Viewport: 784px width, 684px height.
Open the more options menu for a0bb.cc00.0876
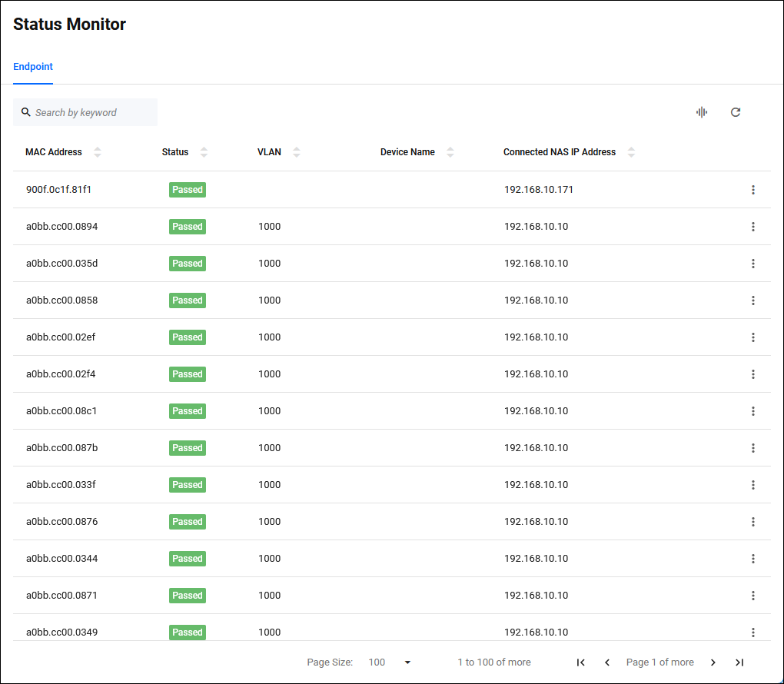pyautogui.click(x=753, y=522)
